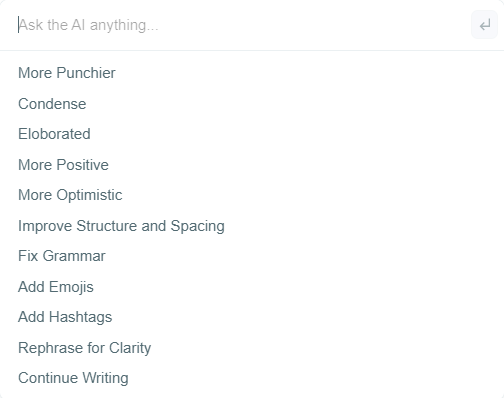
Task: Insert emojis via the Add Emojis entry
Action: pos(56,287)
